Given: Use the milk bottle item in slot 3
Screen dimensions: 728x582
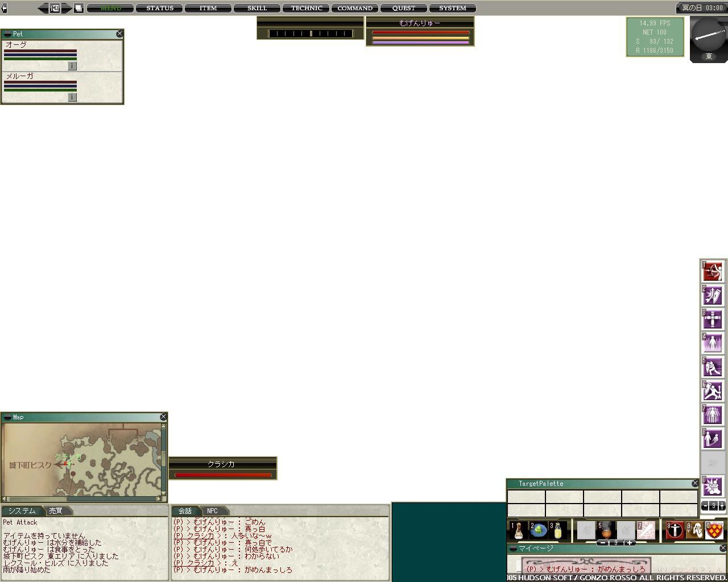Looking at the screenshot, I should (x=557, y=531).
